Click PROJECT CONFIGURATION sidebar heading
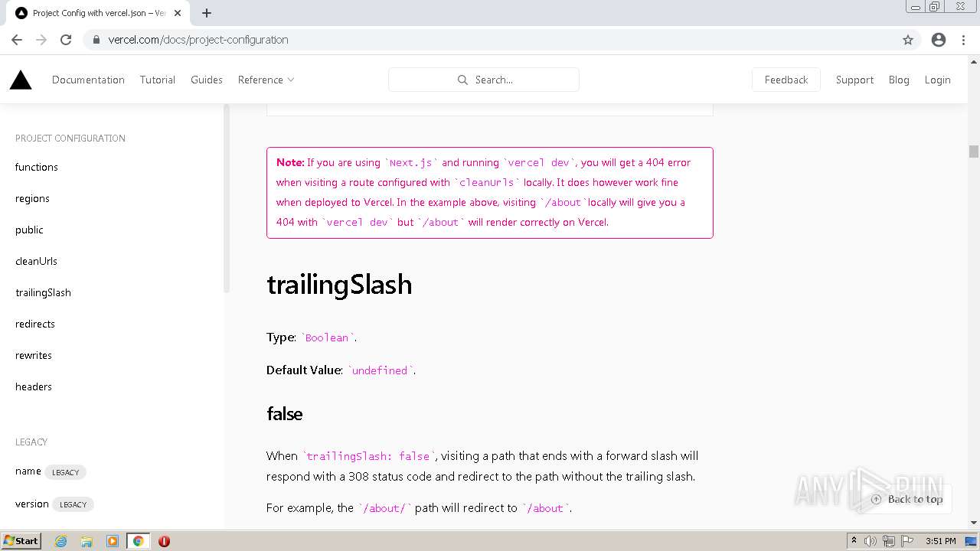The image size is (980, 551). (70, 139)
